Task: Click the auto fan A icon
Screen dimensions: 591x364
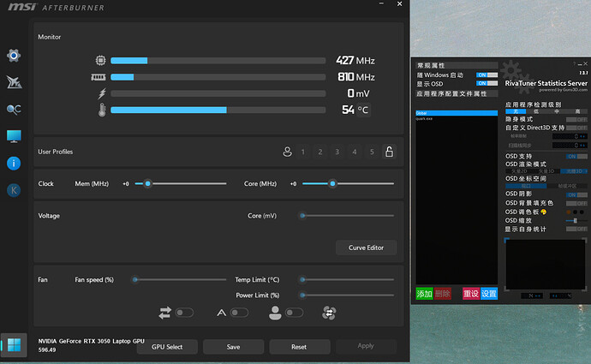Action: (222, 313)
